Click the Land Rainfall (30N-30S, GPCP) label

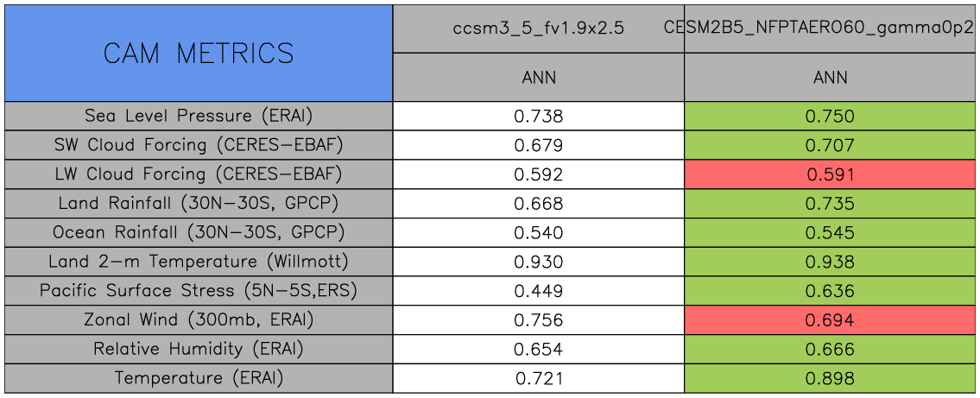199,204
